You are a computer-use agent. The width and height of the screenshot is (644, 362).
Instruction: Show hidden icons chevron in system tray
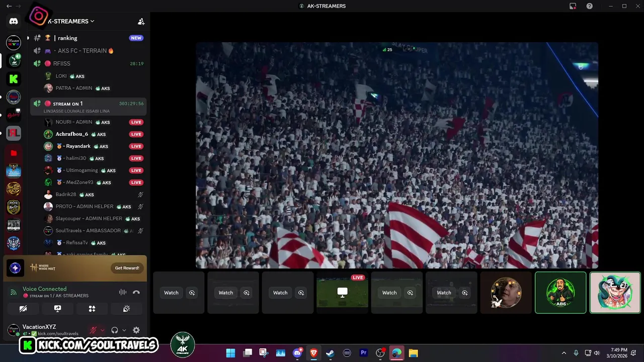tap(563, 353)
